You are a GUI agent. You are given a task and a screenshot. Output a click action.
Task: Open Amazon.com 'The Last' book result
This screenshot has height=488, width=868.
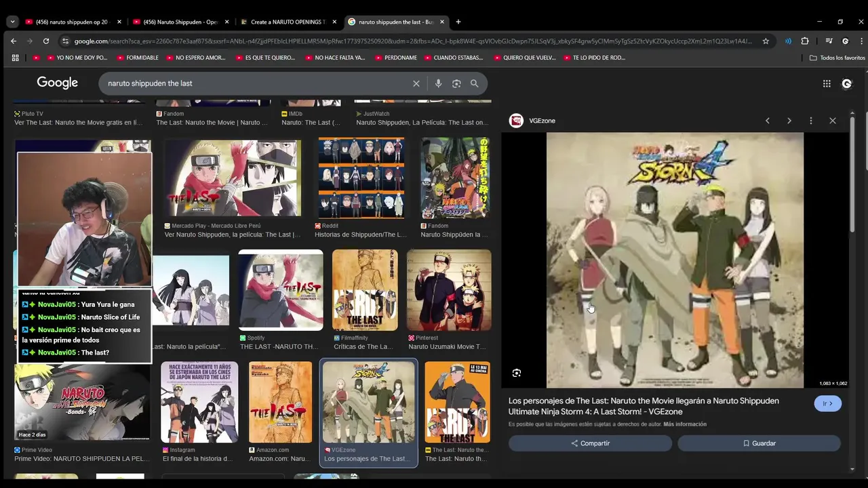pos(281,402)
